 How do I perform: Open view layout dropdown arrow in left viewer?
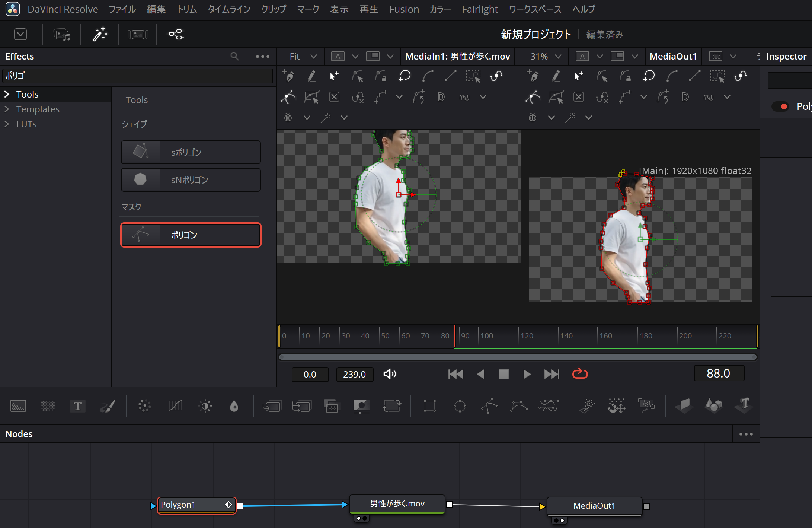(390, 57)
